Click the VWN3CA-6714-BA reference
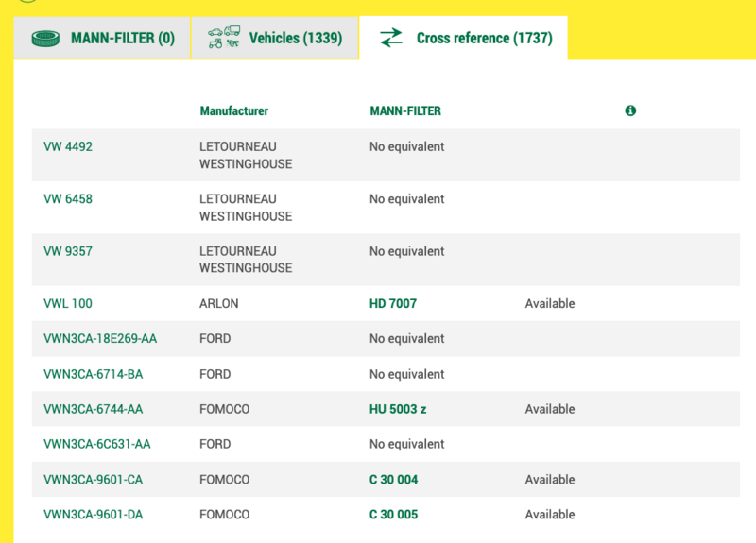The height and width of the screenshot is (543, 756). pos(93,374)
